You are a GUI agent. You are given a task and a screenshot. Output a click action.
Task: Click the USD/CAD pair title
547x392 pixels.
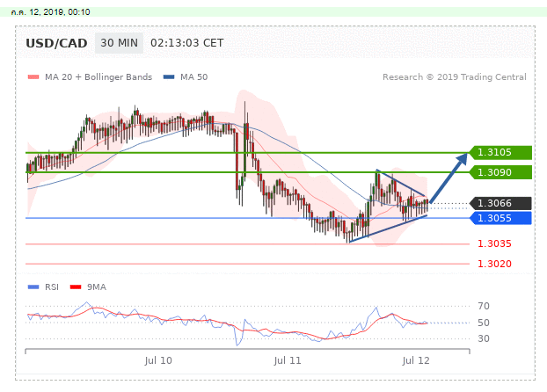click(56, 43)
